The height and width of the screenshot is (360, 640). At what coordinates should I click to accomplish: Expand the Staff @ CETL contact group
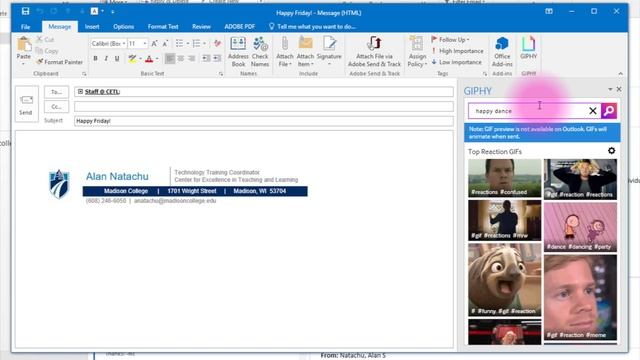[80, 91]
